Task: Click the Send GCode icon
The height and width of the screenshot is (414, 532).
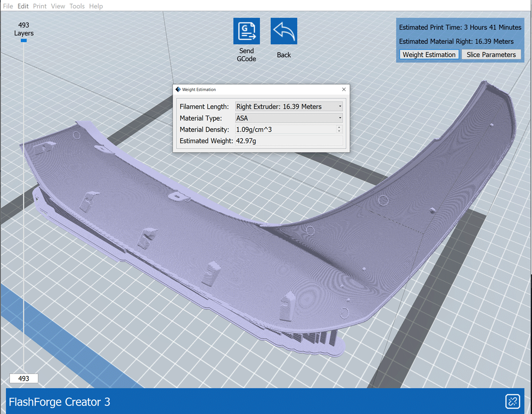Action: [x=246, y=31]
